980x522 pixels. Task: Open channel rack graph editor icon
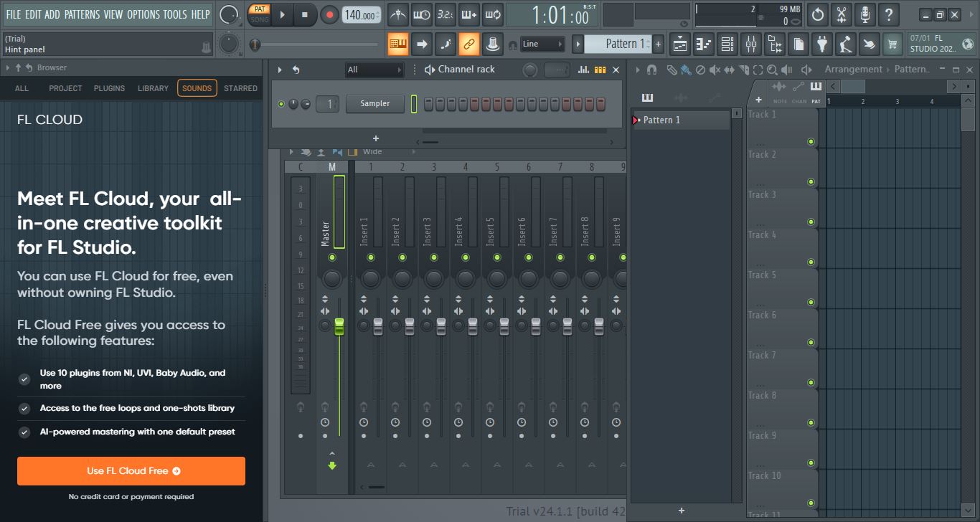[x=584, y=70]
